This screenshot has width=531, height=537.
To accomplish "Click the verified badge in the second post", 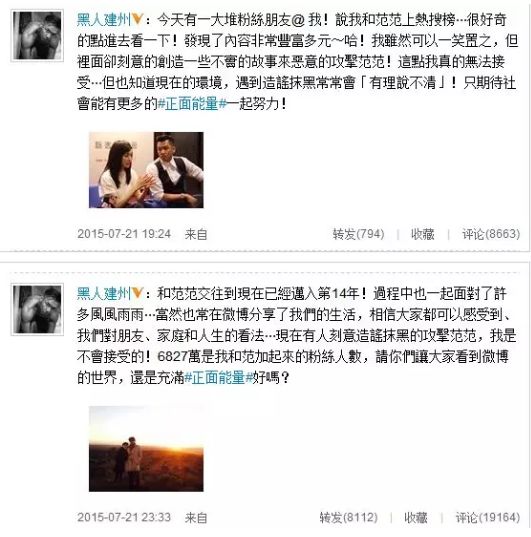I will [x=138, y=293].
